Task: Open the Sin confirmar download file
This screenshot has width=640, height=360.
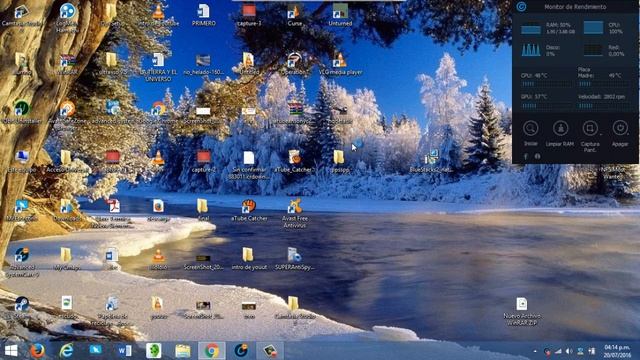Action: (x=249, y=164)
